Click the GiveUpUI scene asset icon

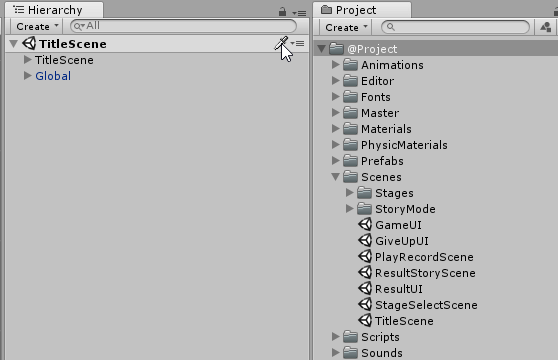click(x=365, y=240)
